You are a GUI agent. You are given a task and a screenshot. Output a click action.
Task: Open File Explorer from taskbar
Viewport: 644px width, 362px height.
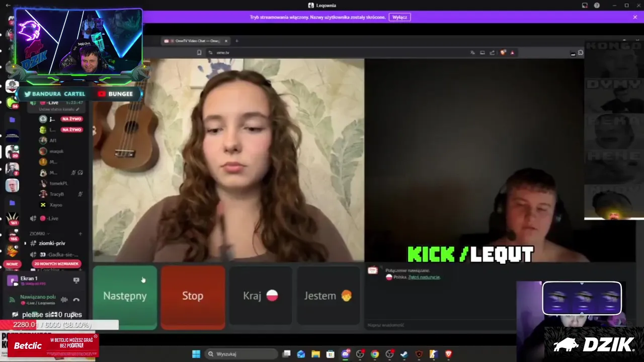[315, 354]
